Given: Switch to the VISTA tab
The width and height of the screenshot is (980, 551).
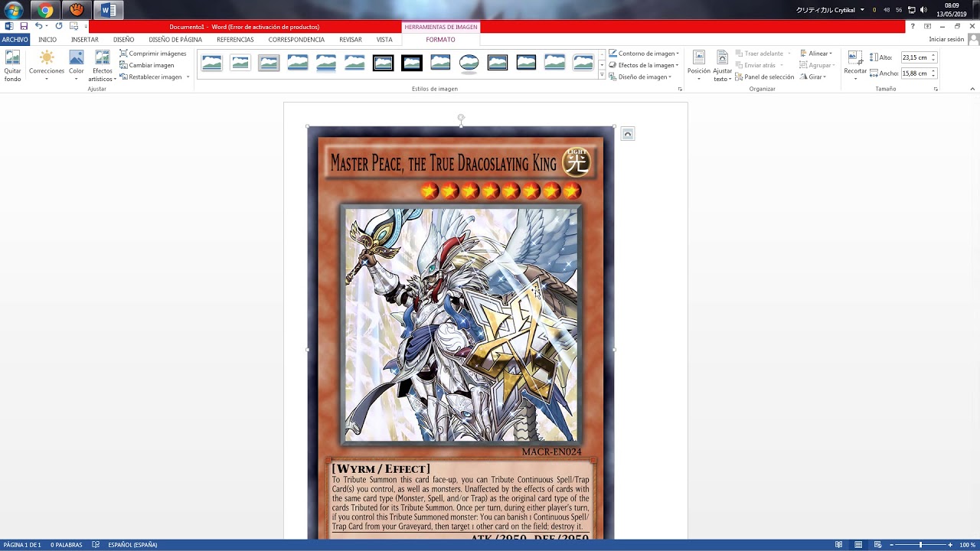Looking at the screenshot, I should [384, 39].
